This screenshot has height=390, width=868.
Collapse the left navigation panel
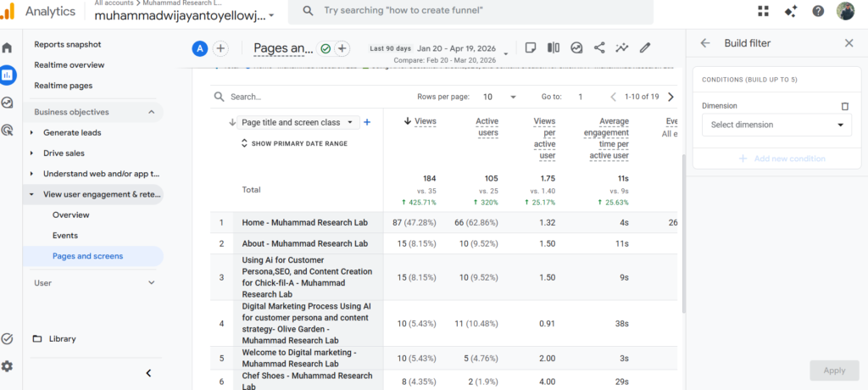(x=148, y=373)
